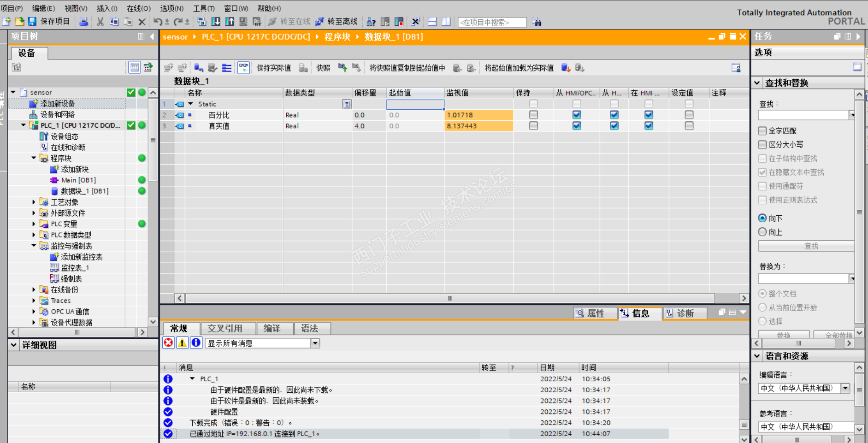868x443 pixels.
Task: Toggle the 设定值 checkbox for 百分比 row
Action: tap(689, 115)
